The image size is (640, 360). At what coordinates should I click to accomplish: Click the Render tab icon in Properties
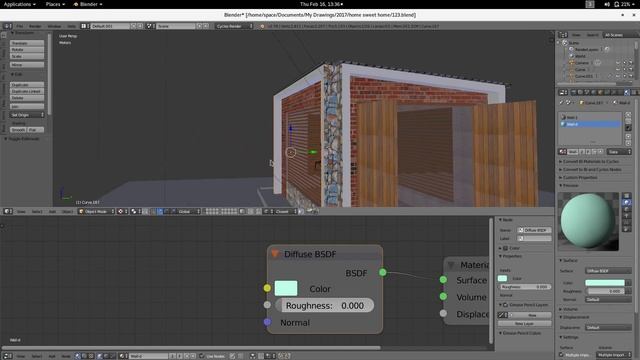[573, 92]
